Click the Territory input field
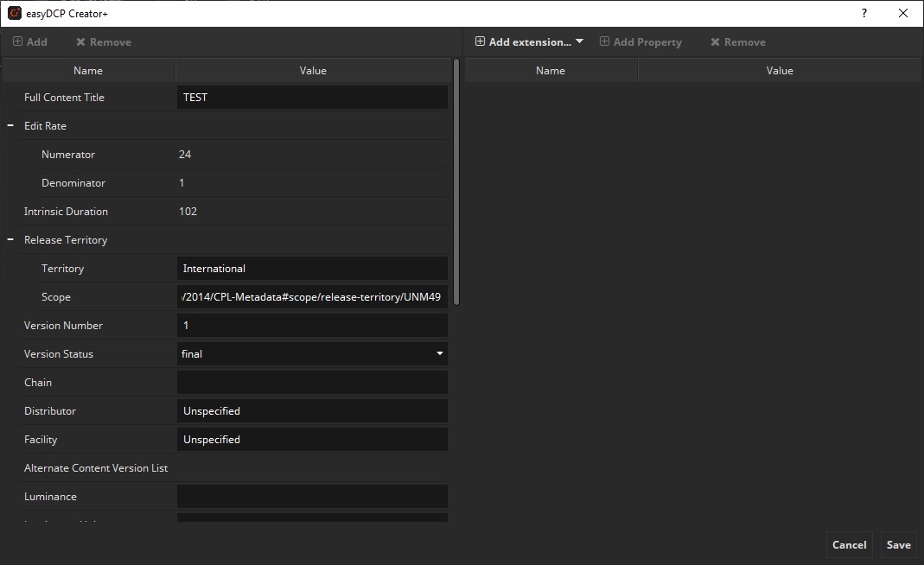Screen dimensions: 924x565 point(312,269)
